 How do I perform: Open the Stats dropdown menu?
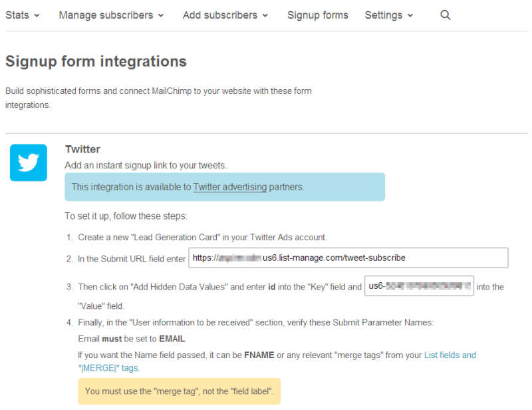point(23,15)
